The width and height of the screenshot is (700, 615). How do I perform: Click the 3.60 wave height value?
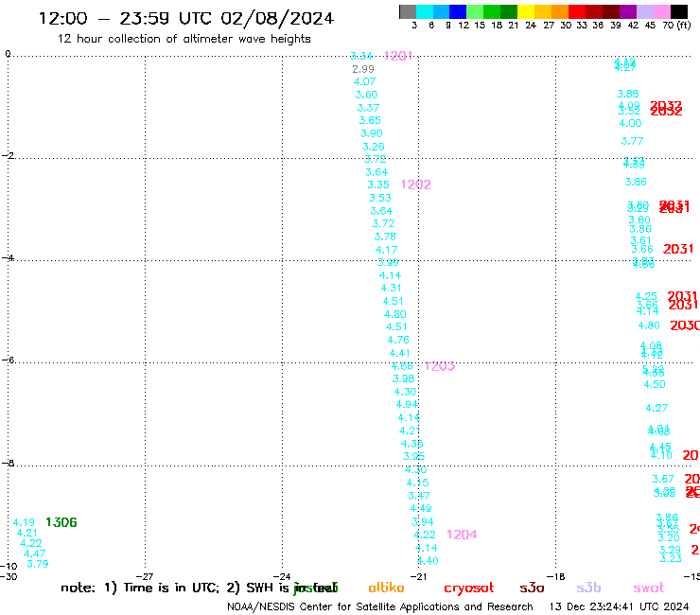pyautogui.click(x=366, y=95)
